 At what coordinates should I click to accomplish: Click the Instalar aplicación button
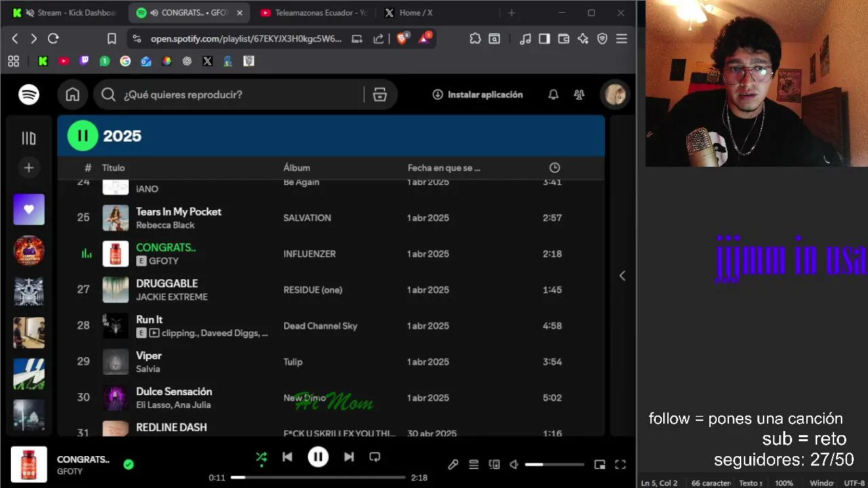(477, 95)
